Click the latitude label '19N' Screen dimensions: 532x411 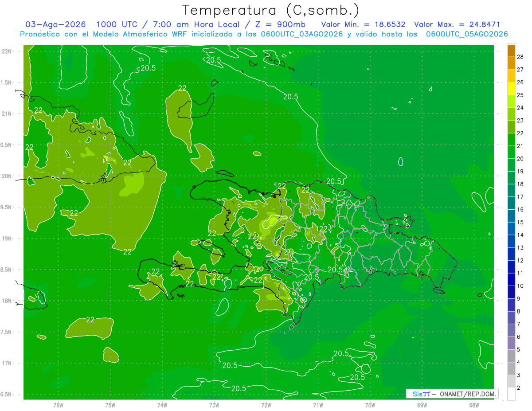coord(7,239)
